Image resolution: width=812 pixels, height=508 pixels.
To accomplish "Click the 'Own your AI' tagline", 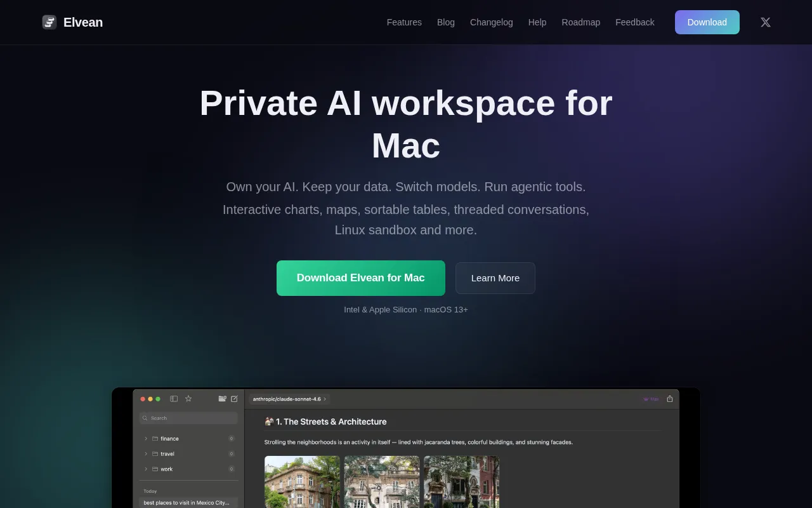I will click(x=406, y=187).
